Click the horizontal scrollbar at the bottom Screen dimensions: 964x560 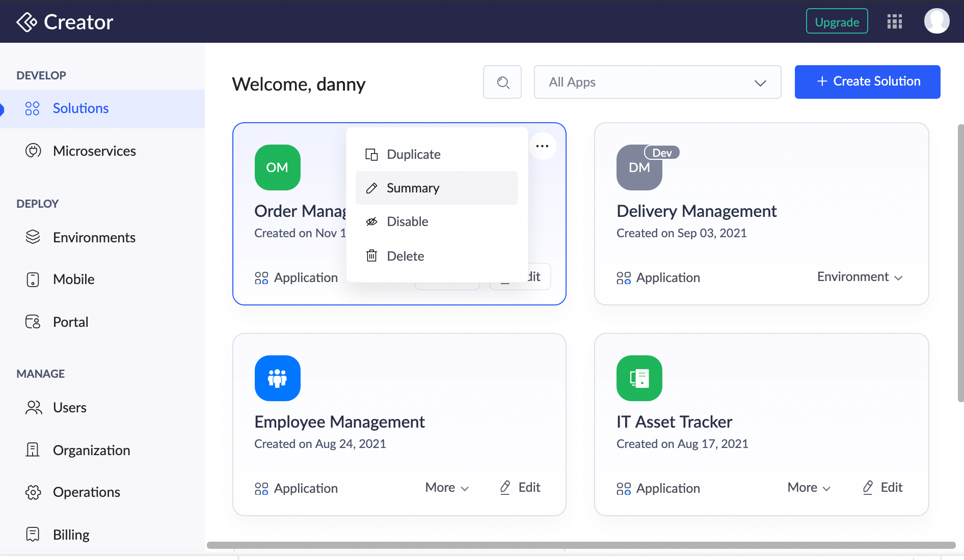[x=581, y=545]
